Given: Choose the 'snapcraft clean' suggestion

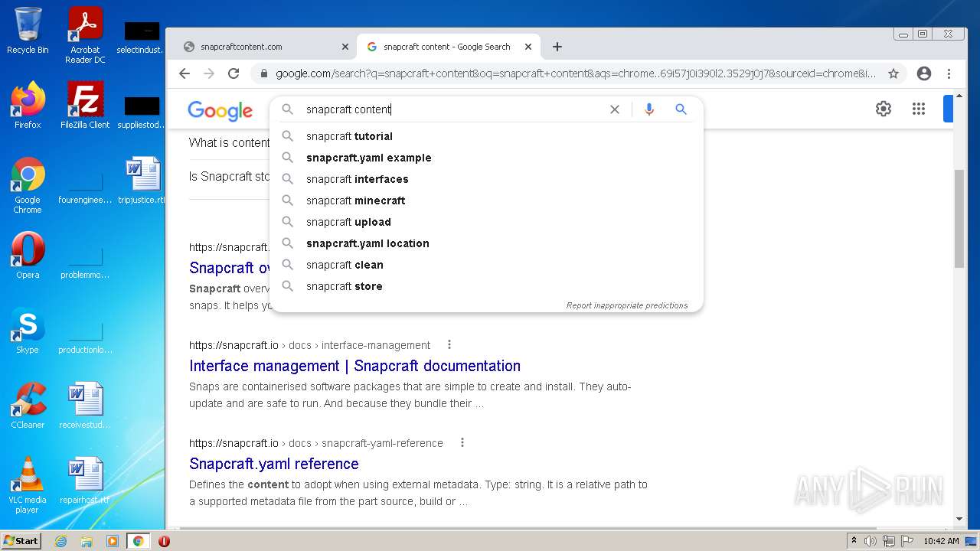Looking at the screenshot, I should tap(486, 265).
